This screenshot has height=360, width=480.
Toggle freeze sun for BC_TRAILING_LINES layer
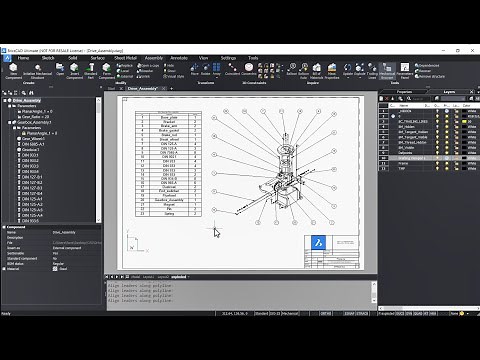pos(447,122)
